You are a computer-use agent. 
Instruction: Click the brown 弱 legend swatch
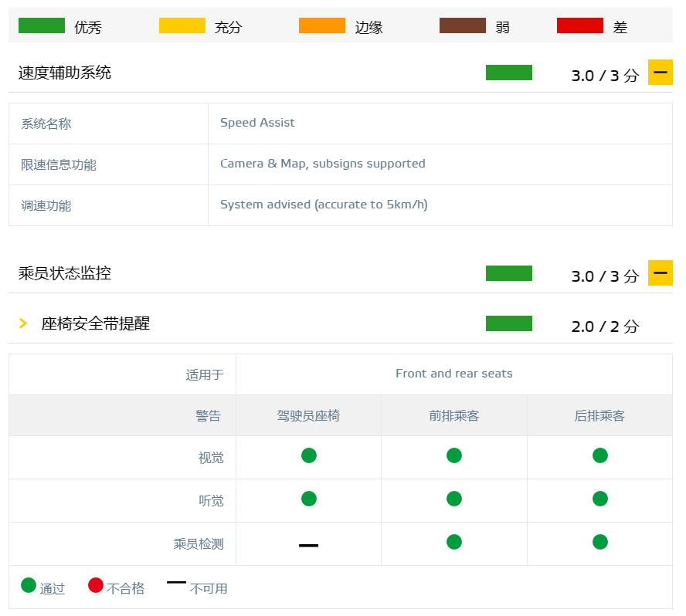[463, 26]
